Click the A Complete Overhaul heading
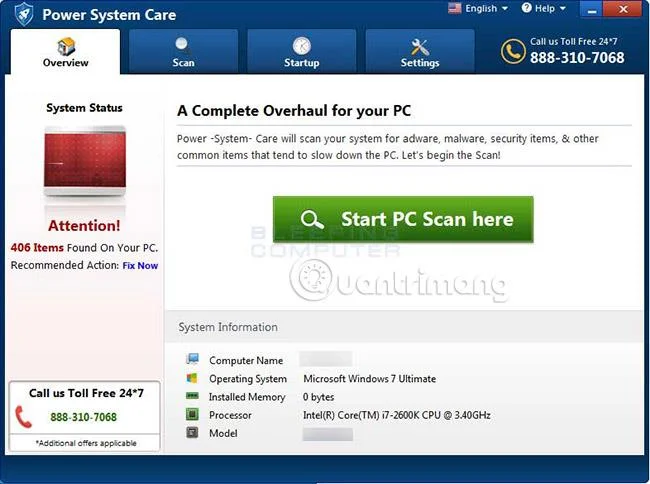650x484 pixels. [294, 111]
